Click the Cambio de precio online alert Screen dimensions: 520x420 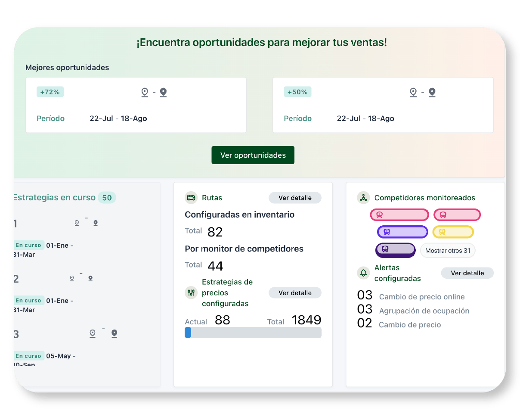pyautogui.click(x=422, y=297)
